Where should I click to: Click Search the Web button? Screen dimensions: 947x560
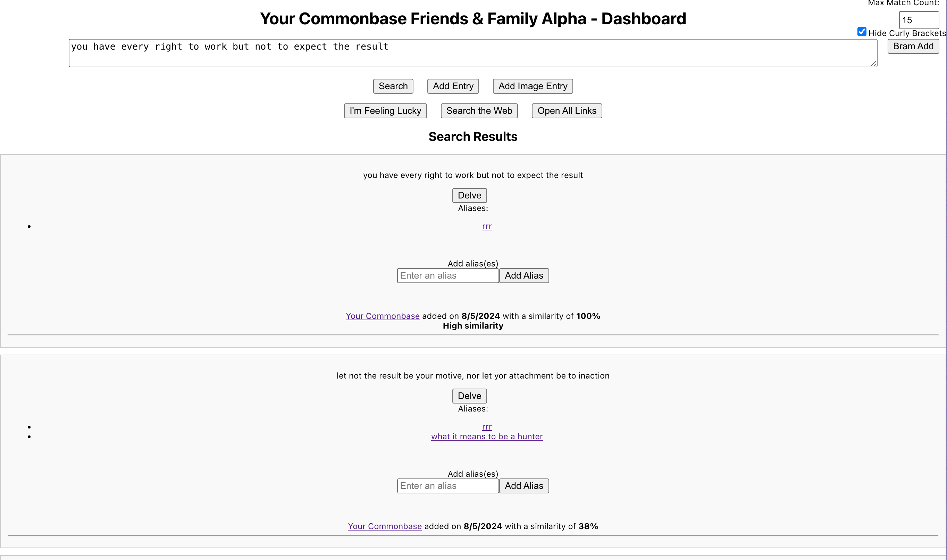[479, 111]
